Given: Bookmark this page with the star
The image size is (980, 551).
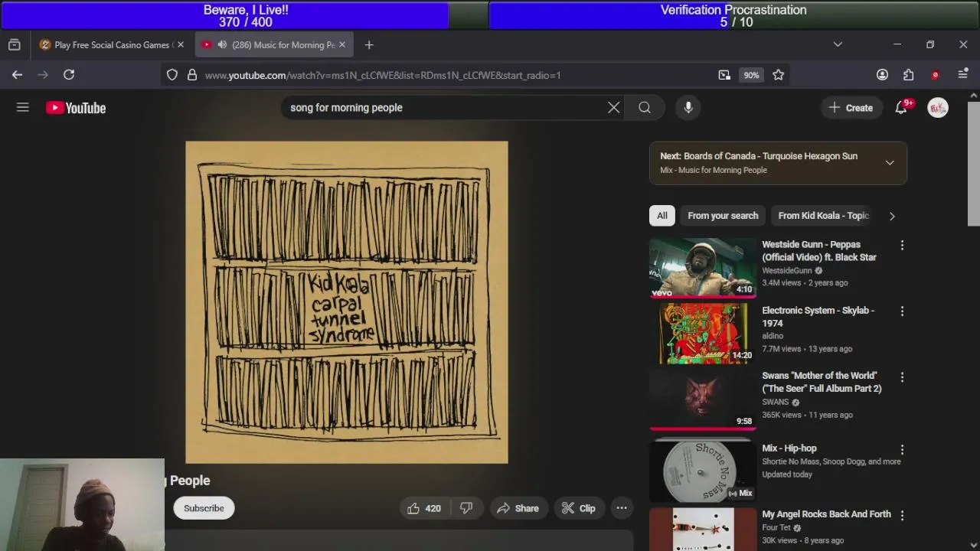Looking at the screenshot, I should pyautogui.click(x=778, y=75).
